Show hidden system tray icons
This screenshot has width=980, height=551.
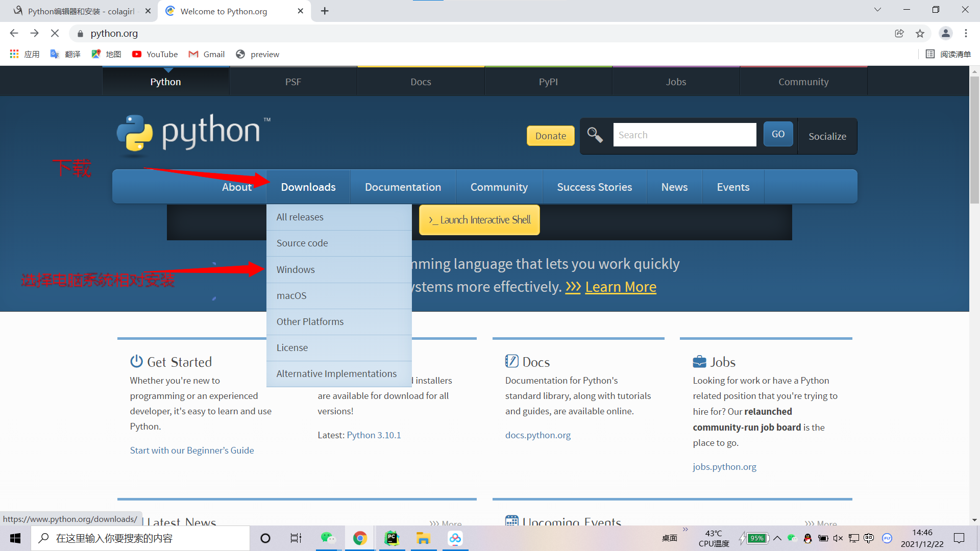coord(777,538)
